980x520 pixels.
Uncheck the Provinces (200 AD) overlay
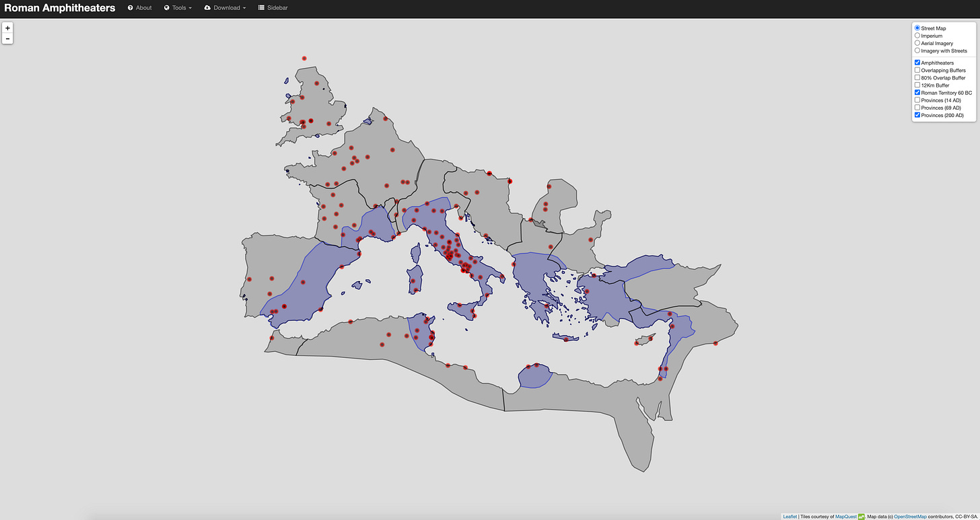pyautogui.click(x=917, y=115)
